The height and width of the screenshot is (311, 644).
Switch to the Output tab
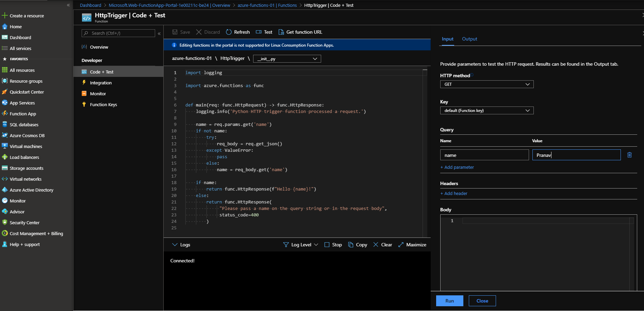469,39
